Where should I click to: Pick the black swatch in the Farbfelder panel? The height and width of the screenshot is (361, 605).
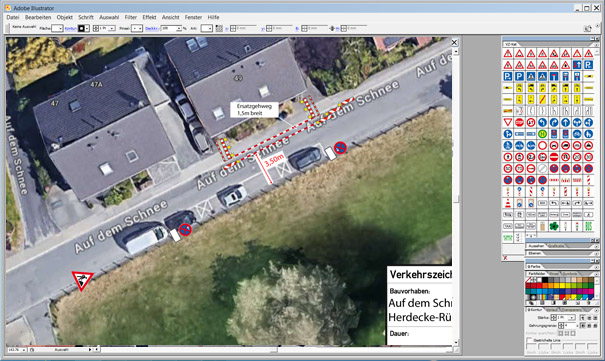click(545, 280)
